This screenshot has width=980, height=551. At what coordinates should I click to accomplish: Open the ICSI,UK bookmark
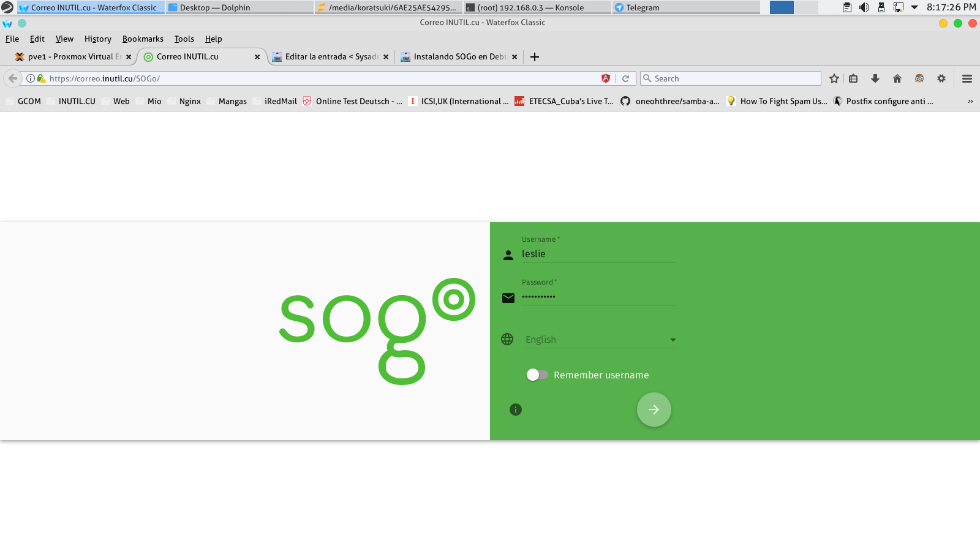click(x=458, y=102)
